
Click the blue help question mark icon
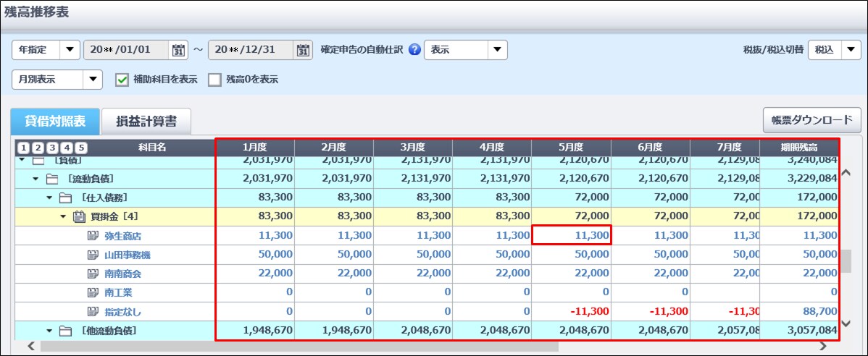pyautogui.click(x=414, y=50)
